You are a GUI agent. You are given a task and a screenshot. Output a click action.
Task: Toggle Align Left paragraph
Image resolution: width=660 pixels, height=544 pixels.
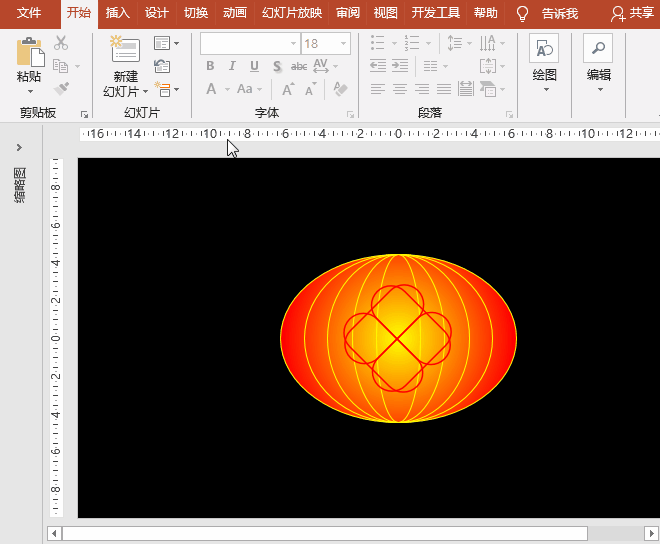[x=378, y=89]
